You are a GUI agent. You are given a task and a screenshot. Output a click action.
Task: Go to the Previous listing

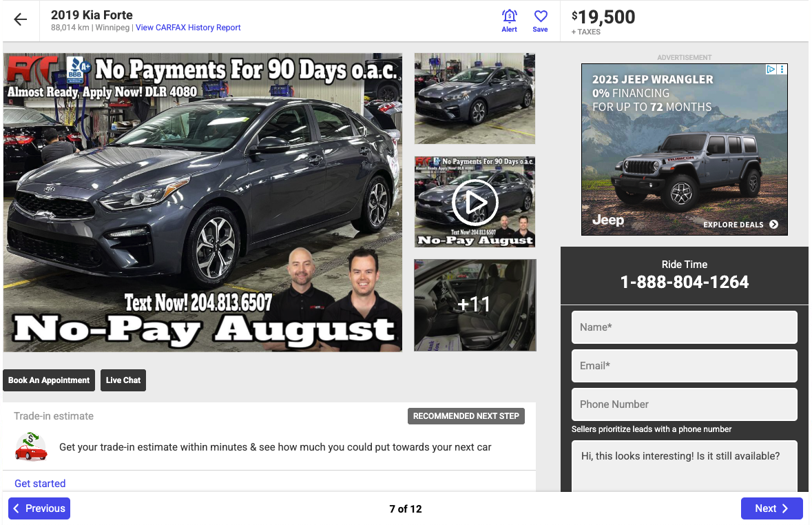click(x=39, y=508)
